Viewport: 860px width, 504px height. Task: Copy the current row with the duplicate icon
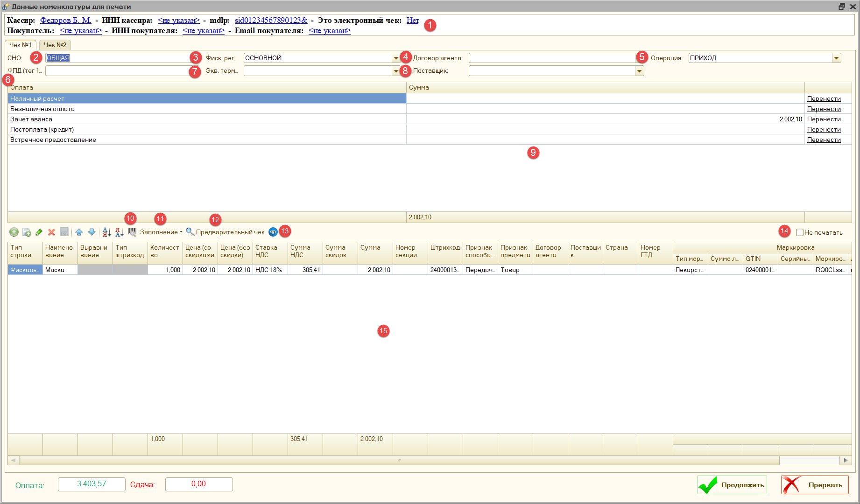click(x=27, y=232)
